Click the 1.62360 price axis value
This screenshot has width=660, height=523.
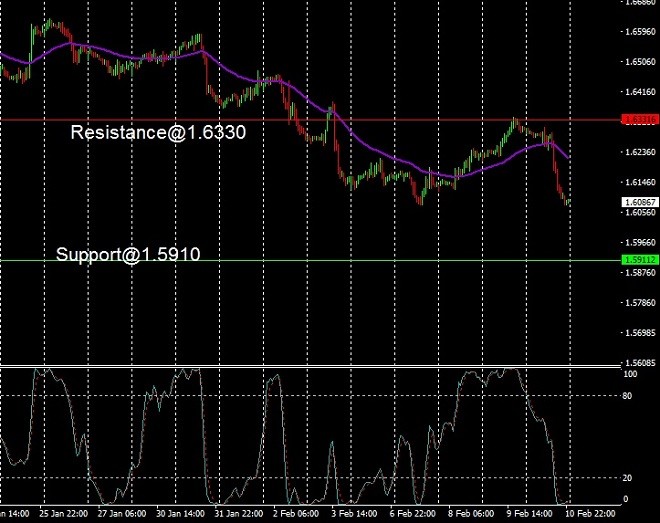pyautogui.click(x=640, y=152)
